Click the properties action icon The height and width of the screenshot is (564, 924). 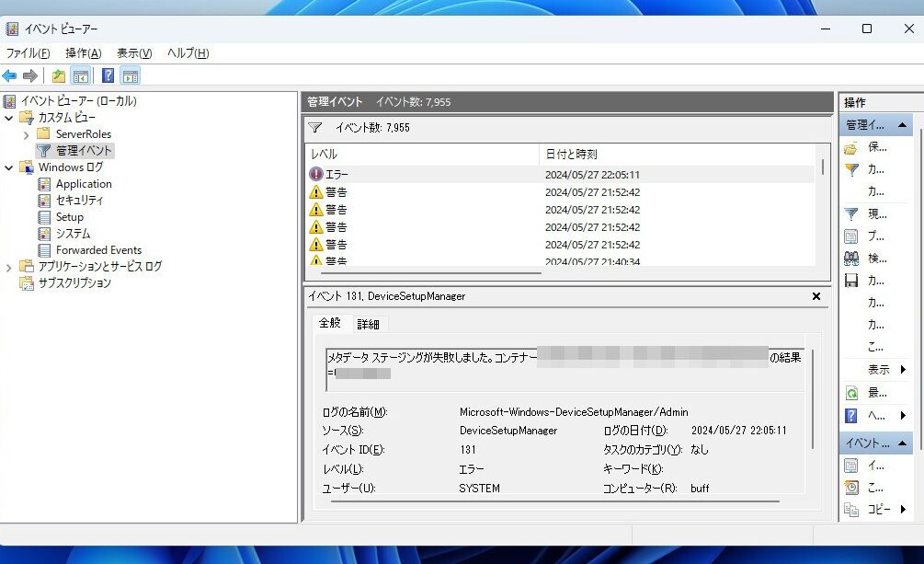[851, 236]
